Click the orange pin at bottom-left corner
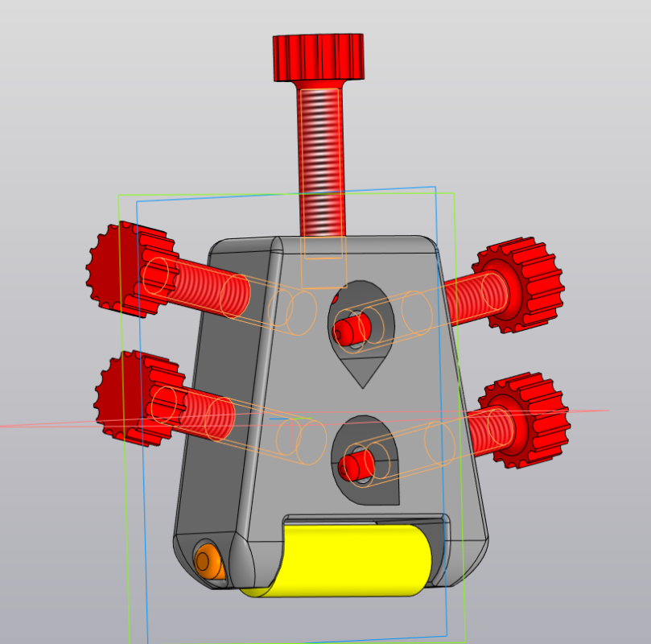This screenshot has width=651, height=644. 209,562
